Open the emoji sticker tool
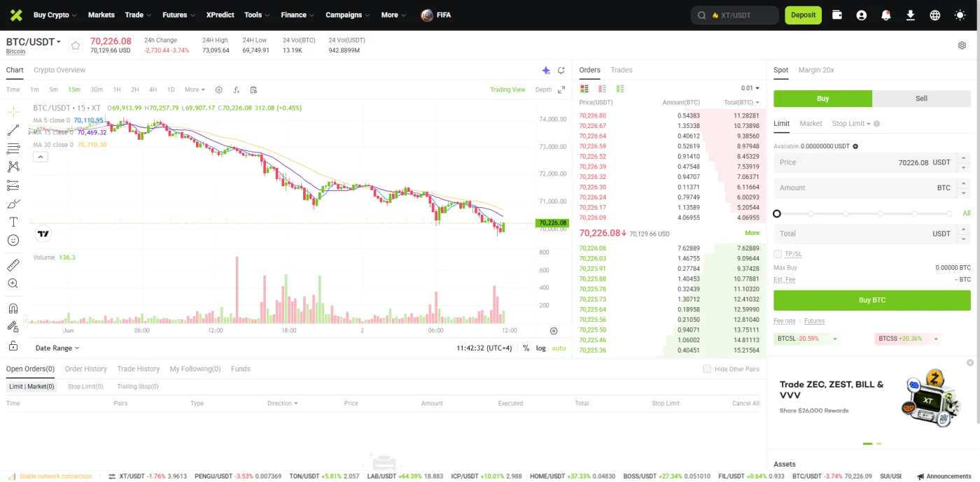Image resolution: width=980 pixels, height=482 pixels. [x=13, y=240]
